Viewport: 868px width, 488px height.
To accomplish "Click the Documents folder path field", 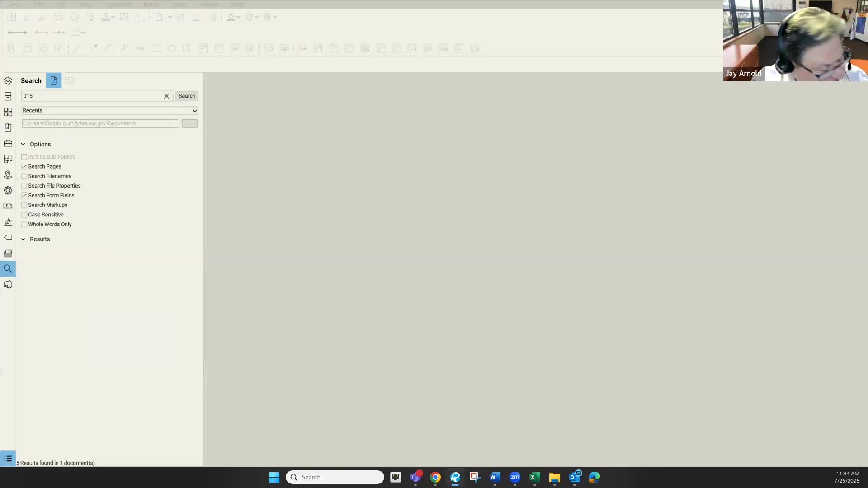I will [x=100, y=123].
